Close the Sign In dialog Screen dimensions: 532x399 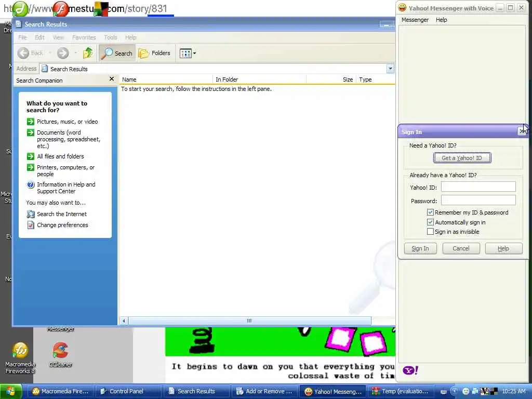(x=522, y=131)
